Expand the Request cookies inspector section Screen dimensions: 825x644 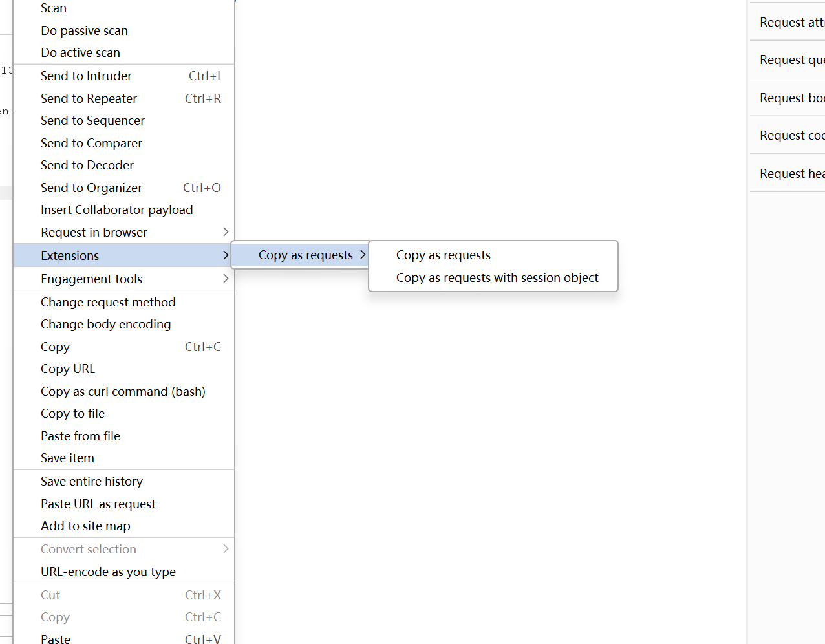[792, 135]
